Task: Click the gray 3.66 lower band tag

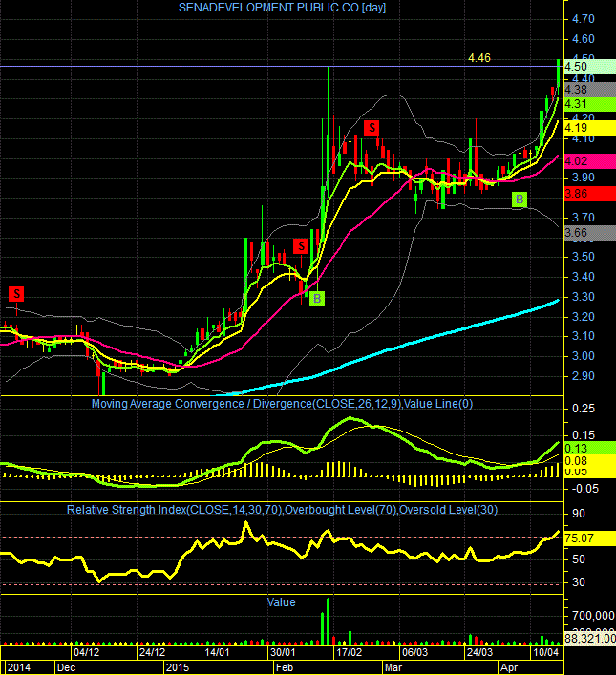Action: 589,233
